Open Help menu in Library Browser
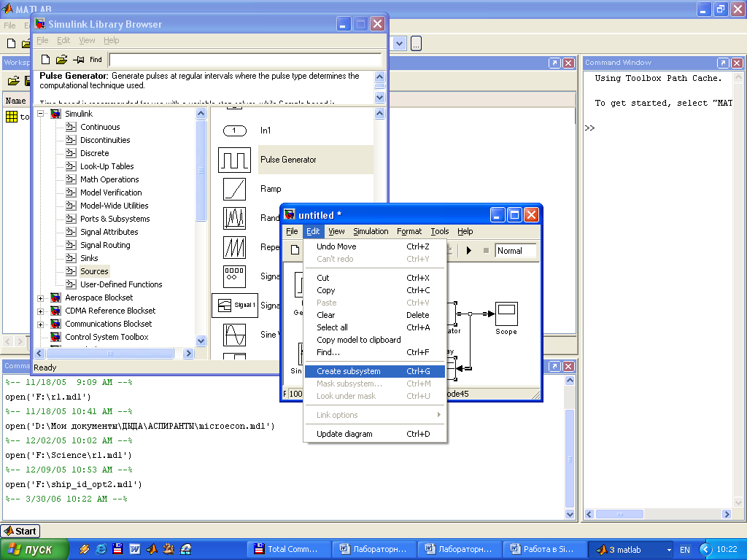The height and width of the screenshot is (560, 747). (111, 40)
